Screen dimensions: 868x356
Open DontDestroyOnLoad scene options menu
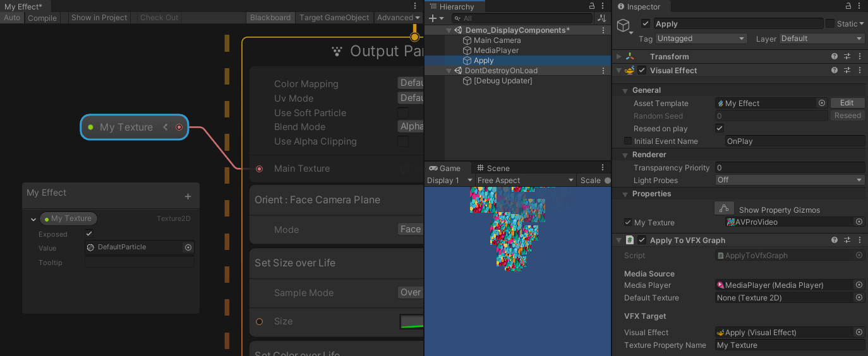[604, 71]
